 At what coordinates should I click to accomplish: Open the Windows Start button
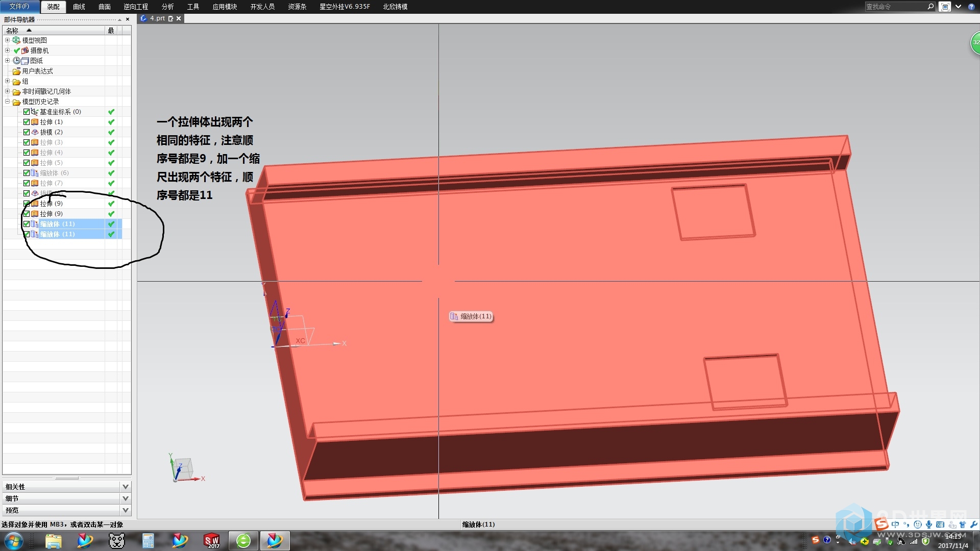[x=14, y=541]
